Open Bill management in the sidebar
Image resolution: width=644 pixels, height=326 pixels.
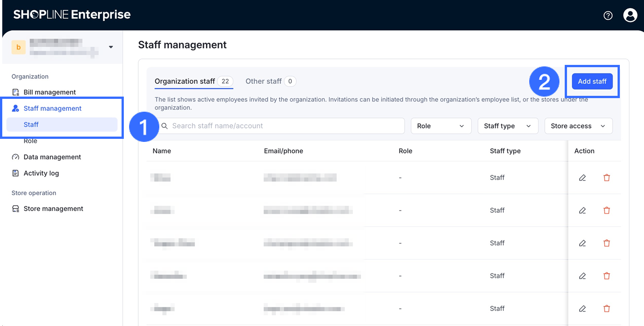[49, 92]
